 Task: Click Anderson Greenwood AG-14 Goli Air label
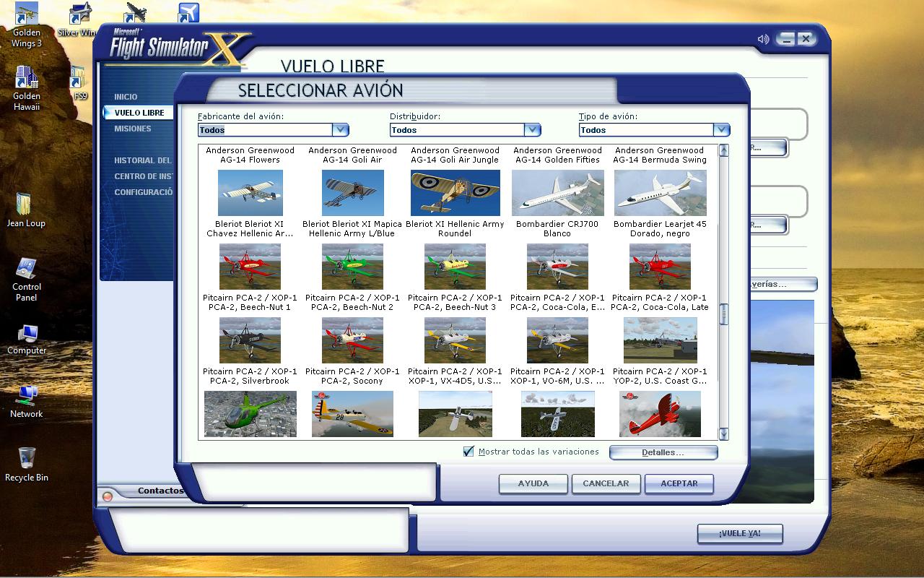point(353,155)
